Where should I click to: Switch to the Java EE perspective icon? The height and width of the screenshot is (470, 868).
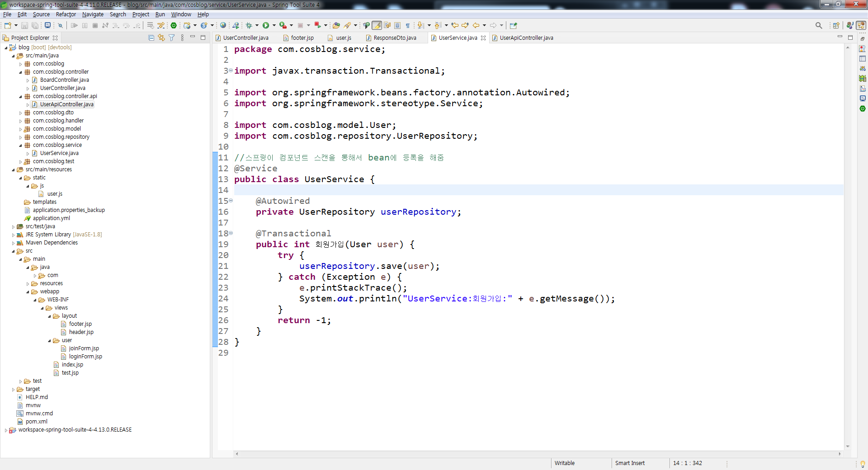850,25
